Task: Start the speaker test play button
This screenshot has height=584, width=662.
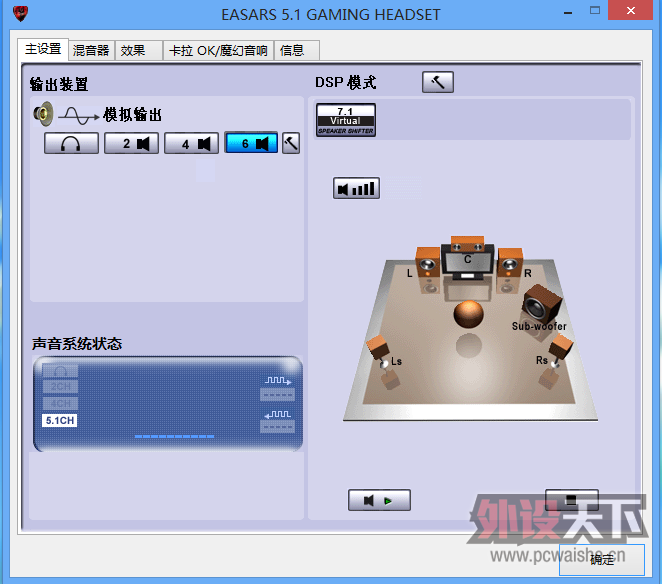Action: 379,500
